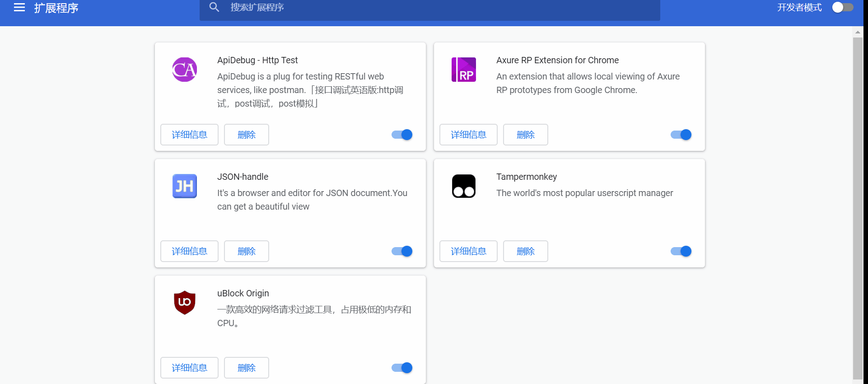Disable the ApiDebug extension toggle
Image resolution: width=868 pixels, height=384 pixels.
(x=402, y=135)
